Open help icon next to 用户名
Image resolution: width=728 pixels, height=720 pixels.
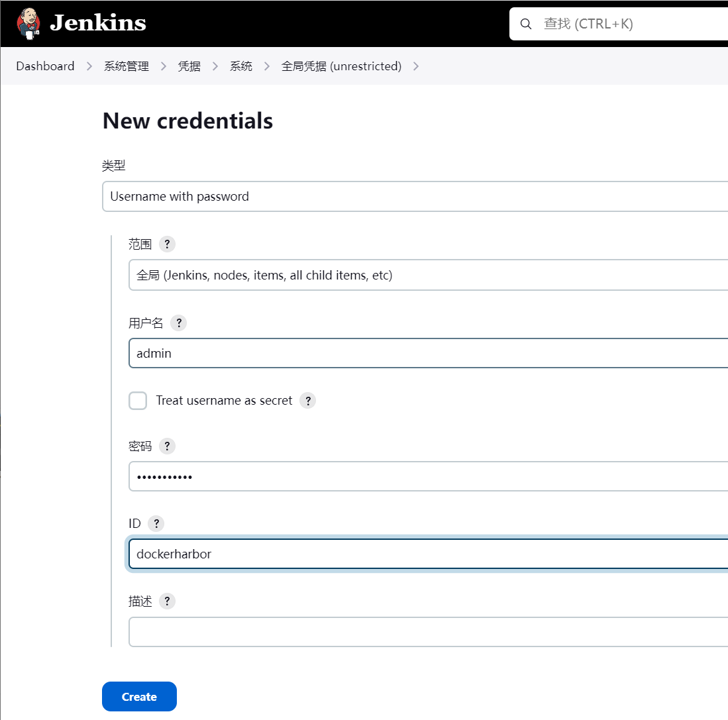pyautogui.click(x=178, y=323)
